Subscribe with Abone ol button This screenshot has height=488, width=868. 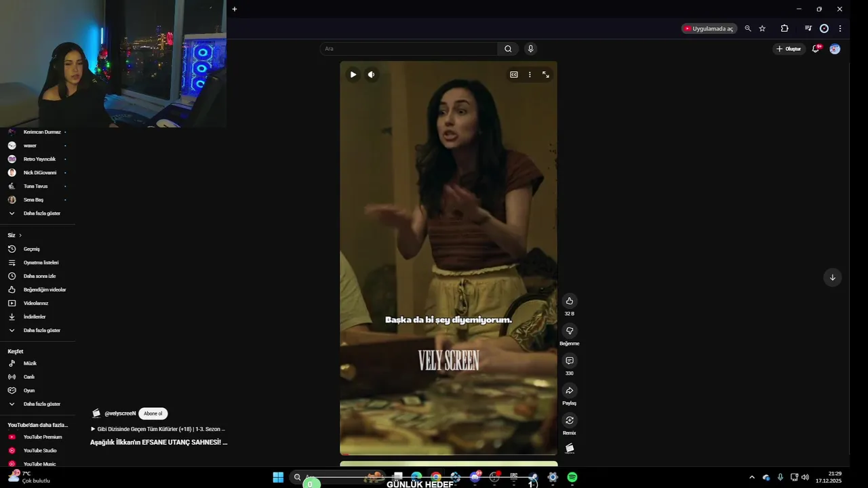[153, 413]
